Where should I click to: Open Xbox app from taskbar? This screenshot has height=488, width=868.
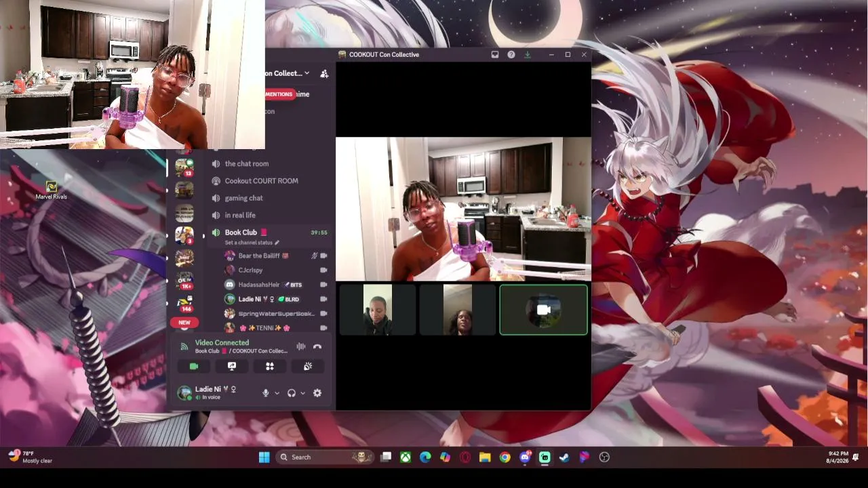pyautogui.click(x=406, y=457)
